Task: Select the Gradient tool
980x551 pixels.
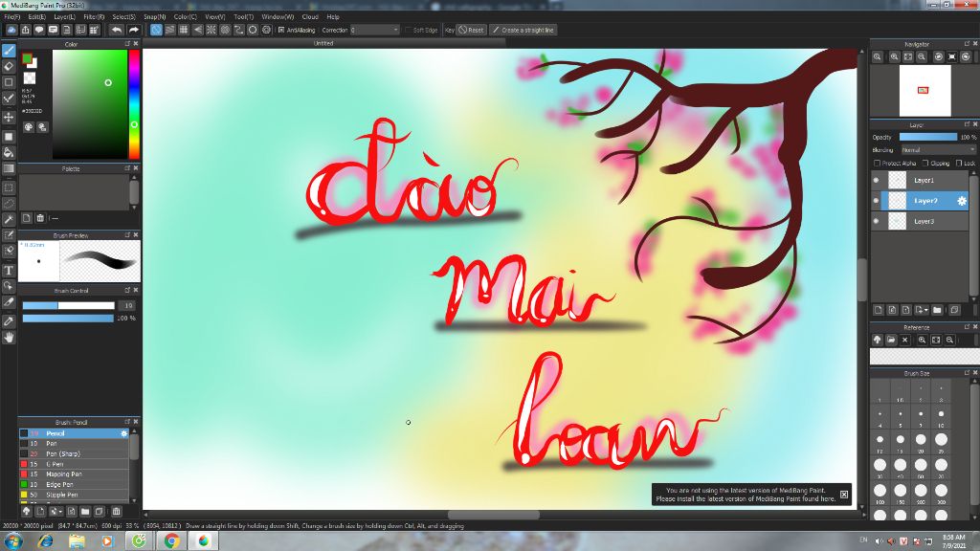Action: 9,168
